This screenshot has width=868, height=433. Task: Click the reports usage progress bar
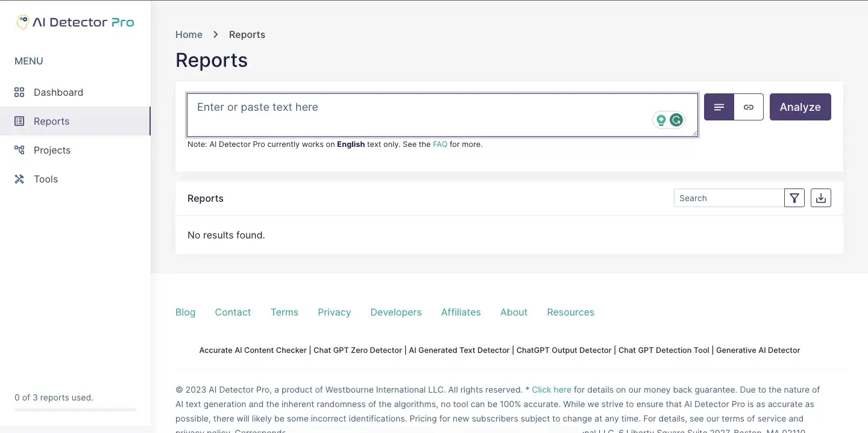pos(75,410)
